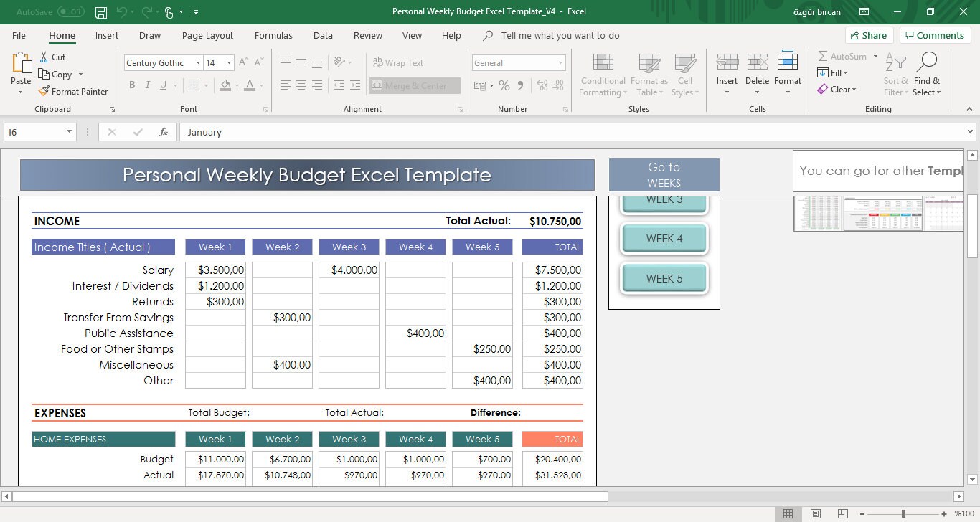Viewport: 980px width, 522px height.
Task: Open Sort & Filter options
Action: tap(895, 75)
